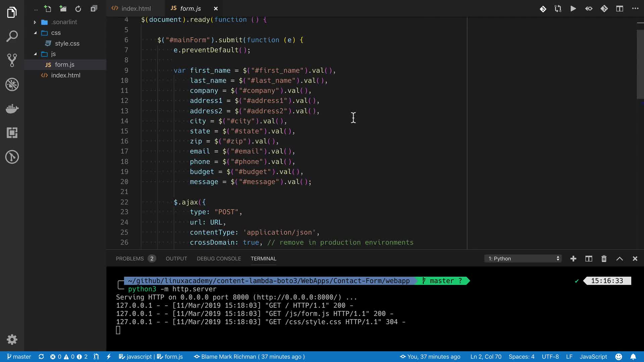Screen dimensions: 644x362
Task: Click the New File icon in explorer
Action: point(48,9)
